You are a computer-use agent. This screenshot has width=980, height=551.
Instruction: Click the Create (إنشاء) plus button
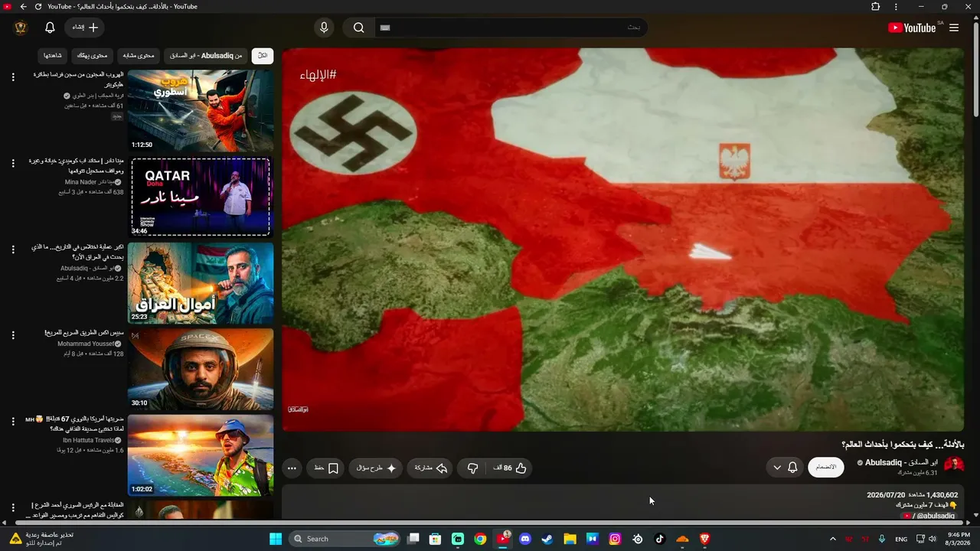(x=85, y=28)
